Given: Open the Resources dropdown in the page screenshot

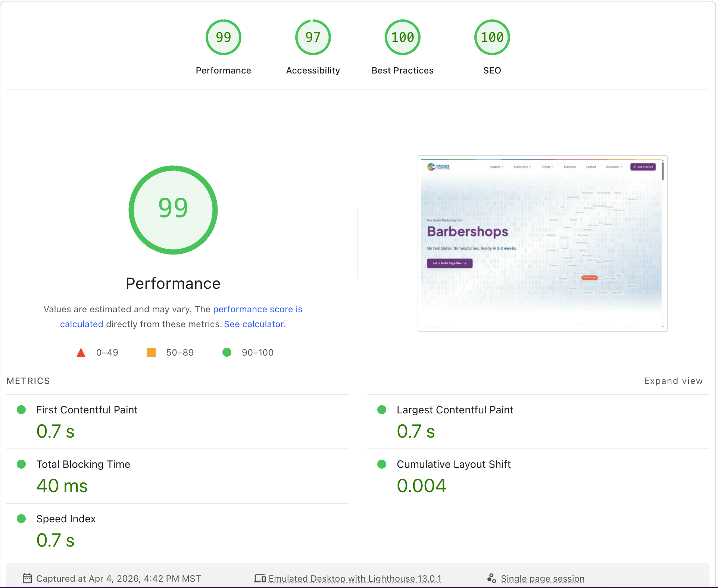Looking at the screenshot, I should click(x=614, y=167).
